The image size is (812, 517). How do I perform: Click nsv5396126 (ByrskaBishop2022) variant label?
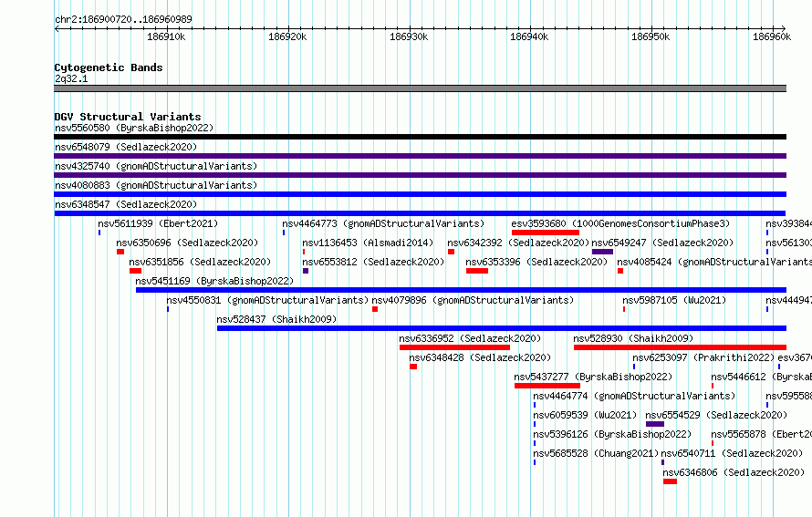pyautogui.click(x=612, y=434)
